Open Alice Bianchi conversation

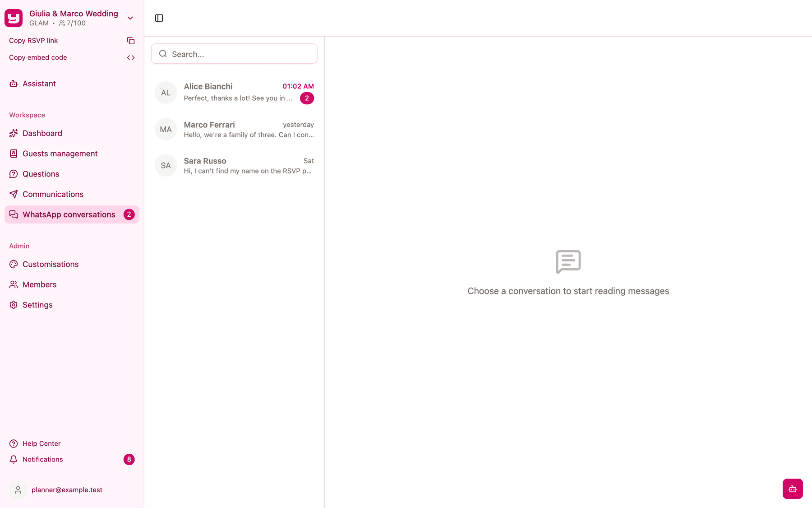point(234,93)
